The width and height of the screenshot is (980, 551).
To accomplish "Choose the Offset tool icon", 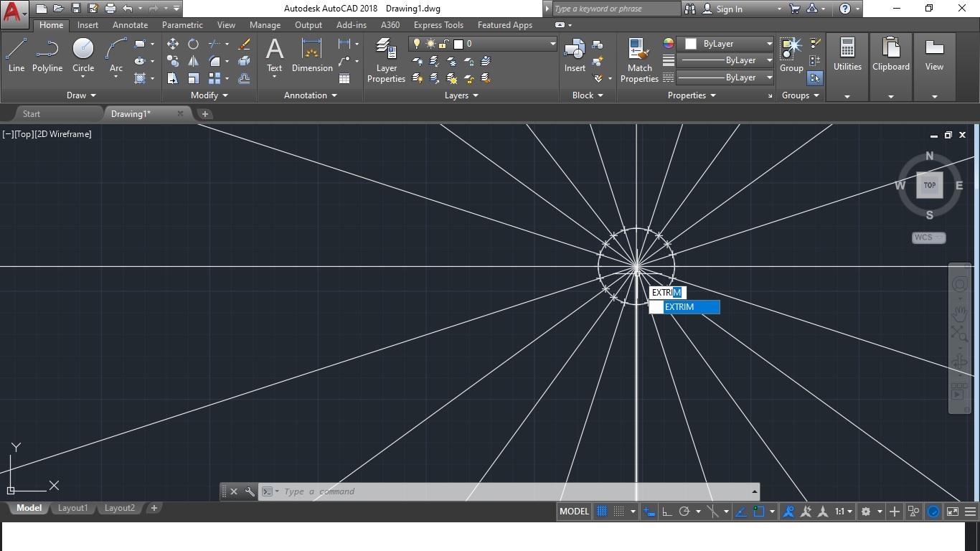I will pos(244,78).
